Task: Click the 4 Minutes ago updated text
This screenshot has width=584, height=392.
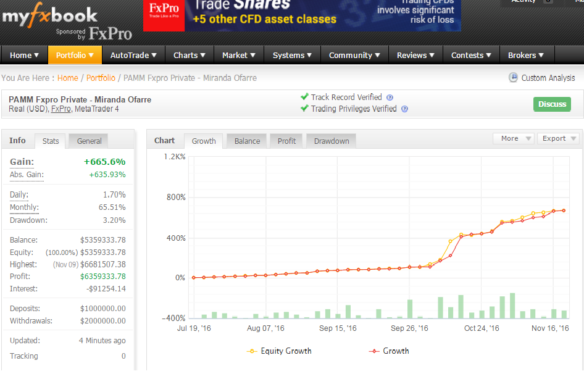Action: click(102, 340)
